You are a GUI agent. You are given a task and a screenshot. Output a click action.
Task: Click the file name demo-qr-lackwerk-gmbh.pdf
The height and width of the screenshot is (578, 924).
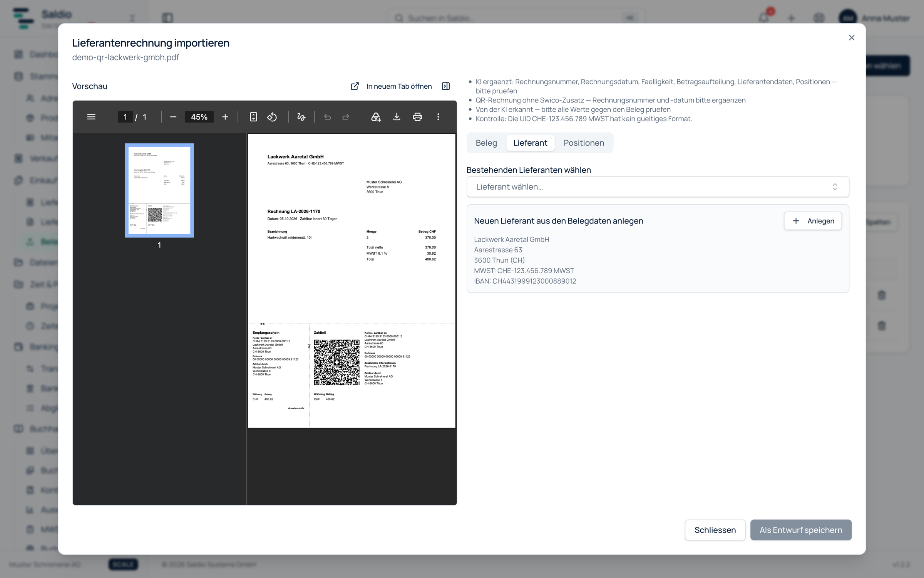pos(126,57)
